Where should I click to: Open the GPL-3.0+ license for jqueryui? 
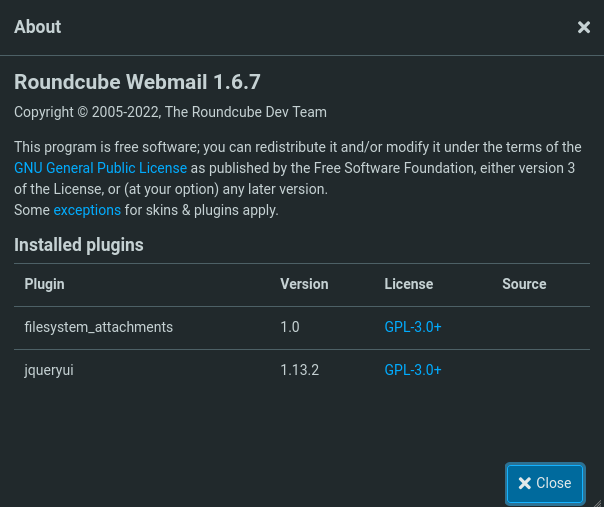[x=412, y=370]
